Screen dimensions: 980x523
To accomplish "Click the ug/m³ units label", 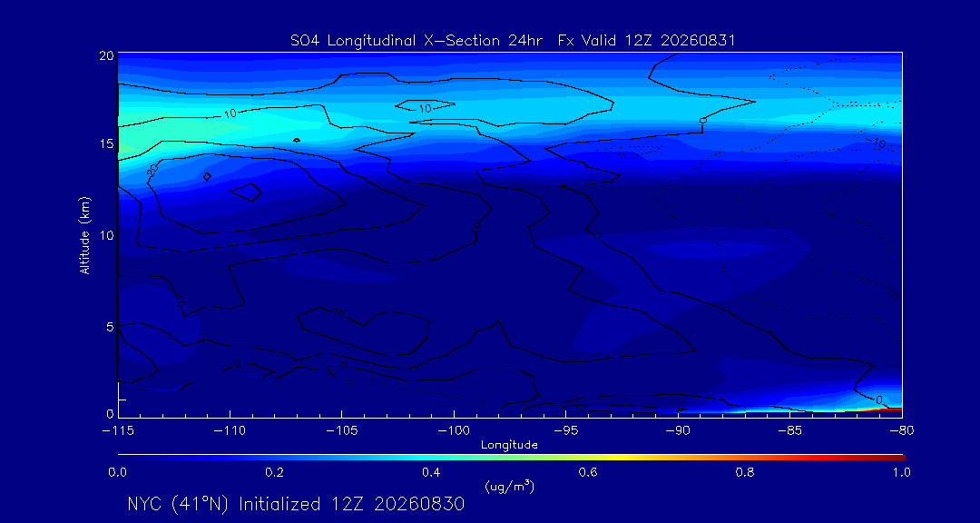I will click(509, 486).
